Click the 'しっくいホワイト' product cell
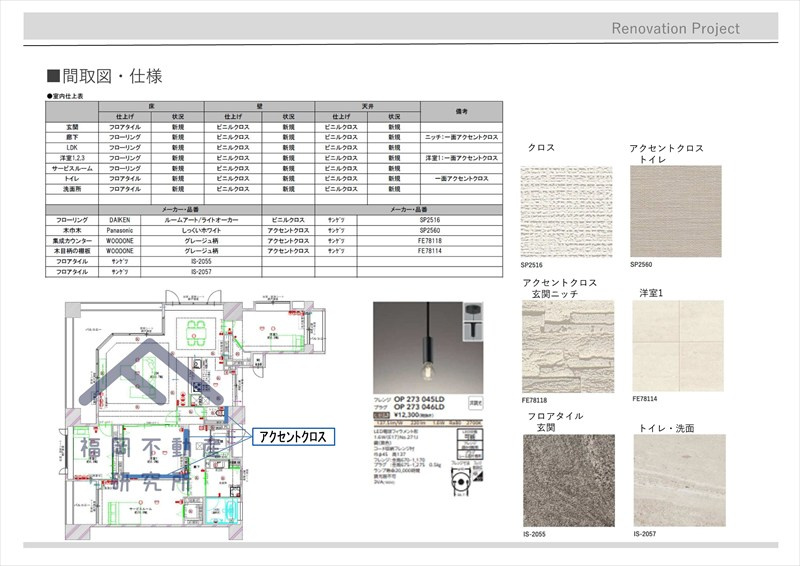The height and width of the screenshot is (566, 800). click(x=201, y=230)
